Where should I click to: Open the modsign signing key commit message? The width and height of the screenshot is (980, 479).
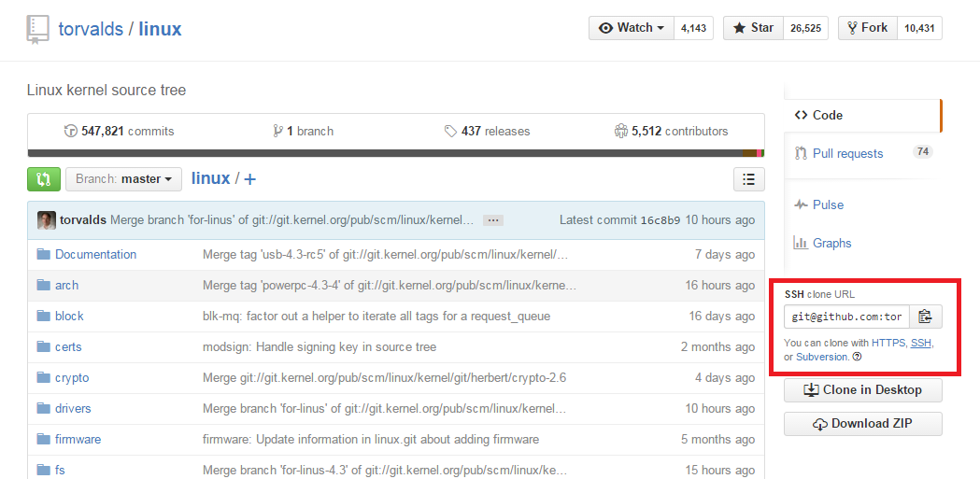pos(320,346)
